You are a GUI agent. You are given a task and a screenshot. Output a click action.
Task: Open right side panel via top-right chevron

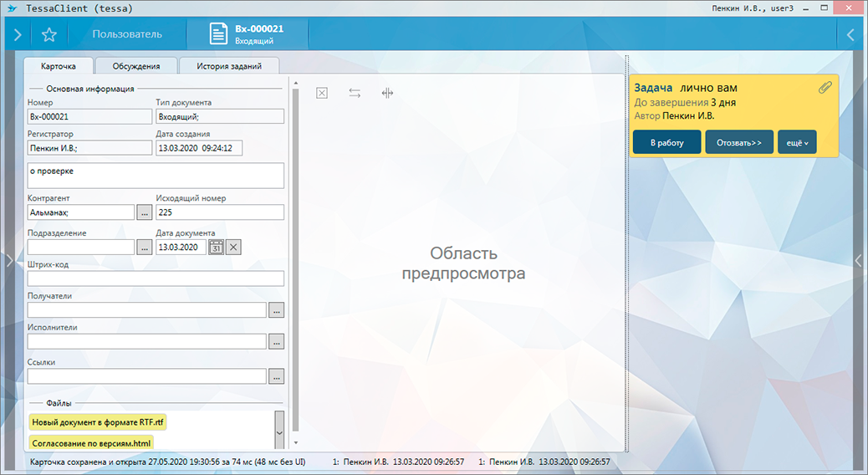pyautogui.click(x=850, y=35)
